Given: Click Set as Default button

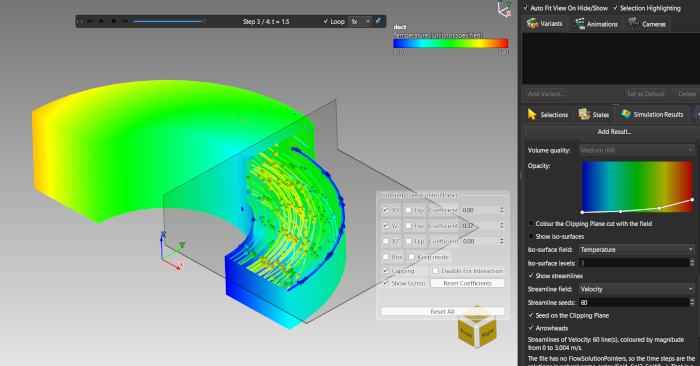Looking at the screenshot, I should [646, 94].
